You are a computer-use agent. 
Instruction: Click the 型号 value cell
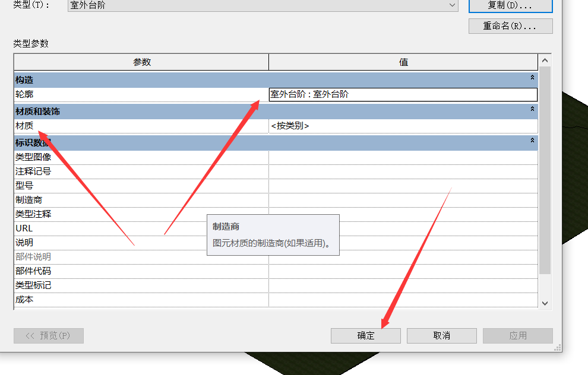403,186
